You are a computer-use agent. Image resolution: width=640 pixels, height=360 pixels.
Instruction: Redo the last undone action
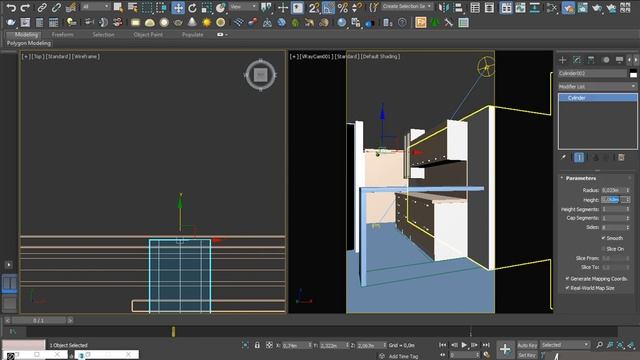click(25, 7)
